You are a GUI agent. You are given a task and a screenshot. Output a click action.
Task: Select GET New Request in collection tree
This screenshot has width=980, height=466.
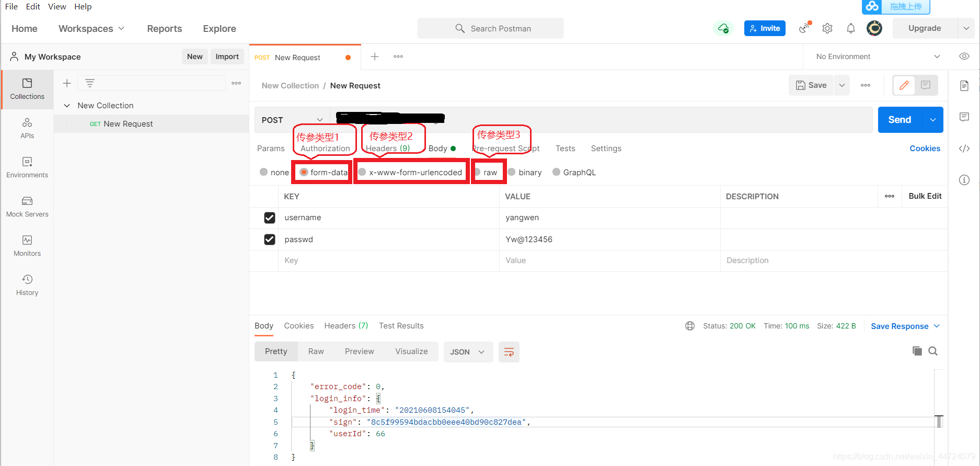pyautogui.click(x=152, y=124)
